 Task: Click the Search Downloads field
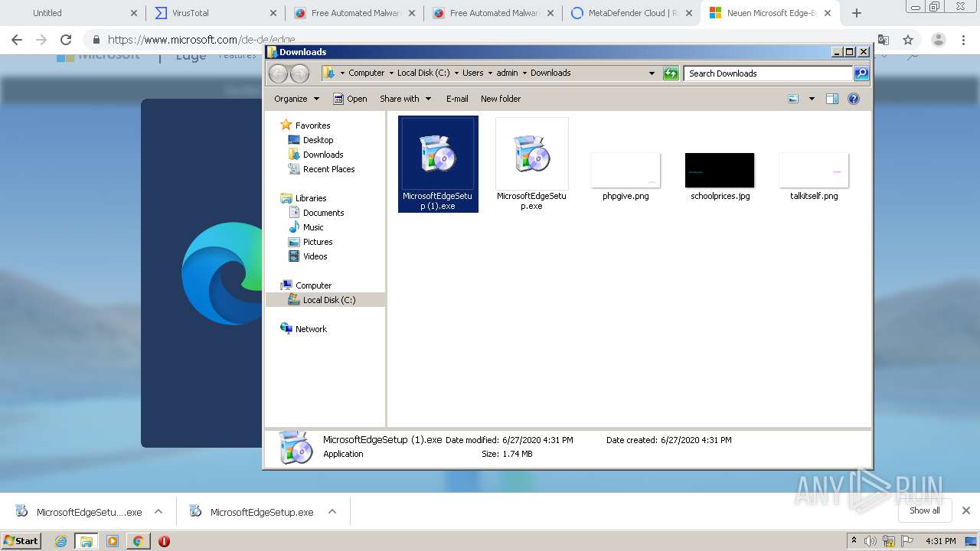tap(769, 73)
